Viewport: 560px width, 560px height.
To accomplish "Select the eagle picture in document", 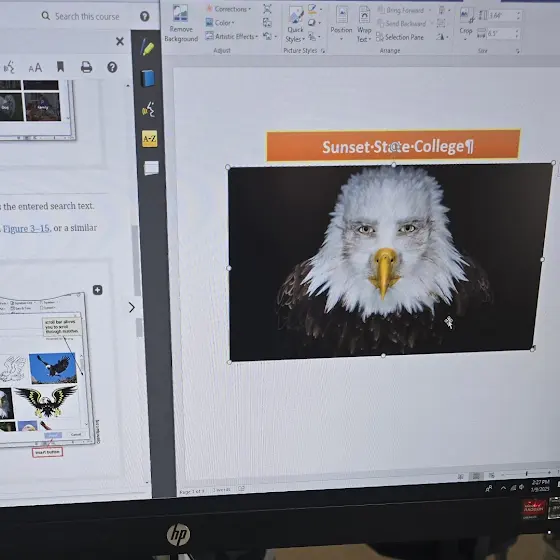I will tap(389, 262).
